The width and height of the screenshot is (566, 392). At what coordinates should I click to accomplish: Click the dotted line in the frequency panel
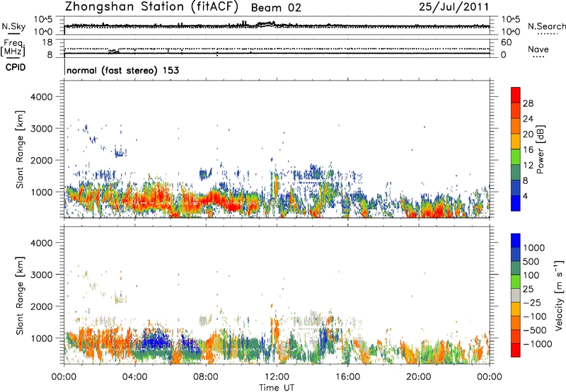(277, 49)
